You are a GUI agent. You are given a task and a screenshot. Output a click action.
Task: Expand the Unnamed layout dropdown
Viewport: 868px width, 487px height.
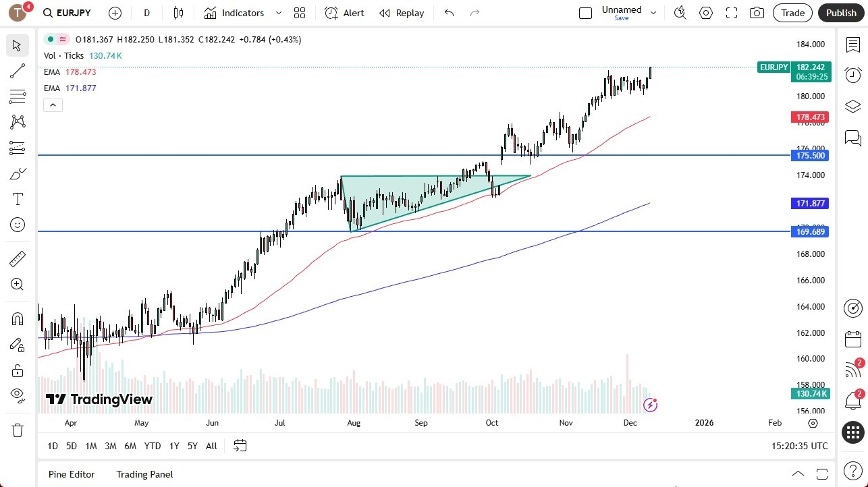pos(652,12)
